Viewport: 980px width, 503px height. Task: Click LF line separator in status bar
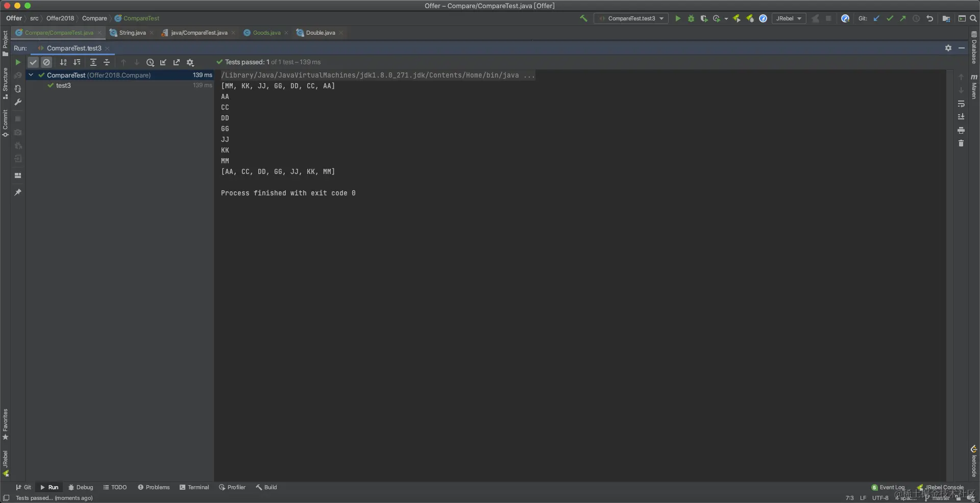[x=863, y=498]
